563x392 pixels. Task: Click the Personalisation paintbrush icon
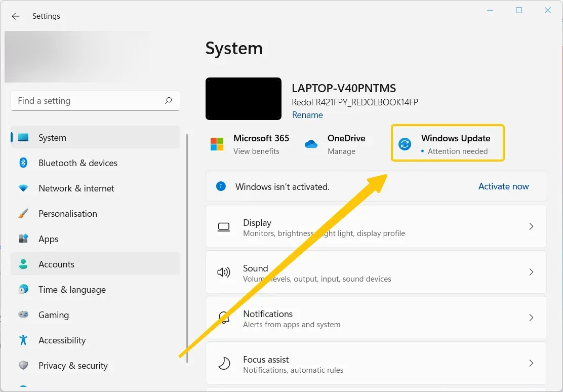coord(23,213)
